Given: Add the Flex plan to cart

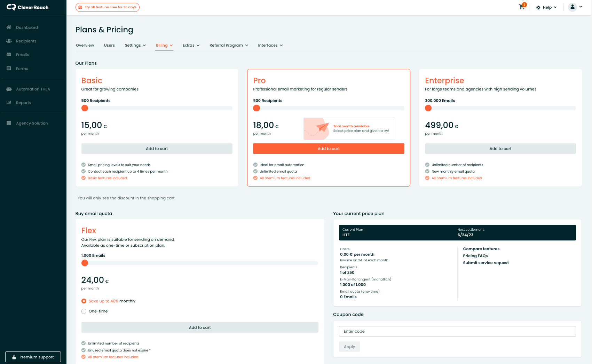Looking at the screenshot, I should point(200,327).
